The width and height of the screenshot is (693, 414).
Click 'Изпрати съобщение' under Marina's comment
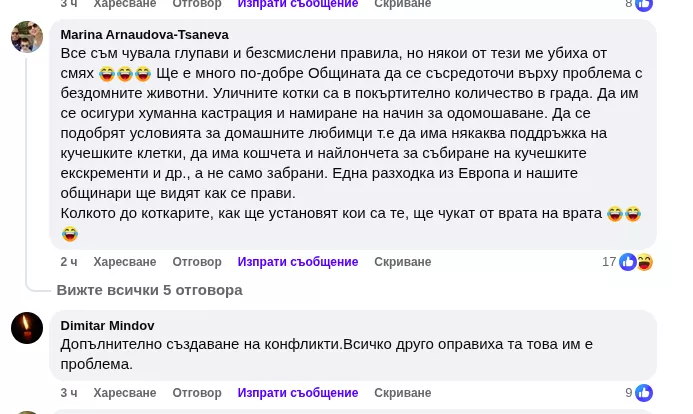(297, 262)
